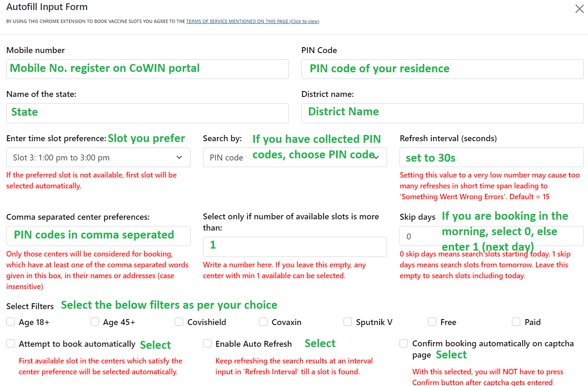Focus the PIN Code input field
This screenshot has height=386, width=588.
(442, 69)
